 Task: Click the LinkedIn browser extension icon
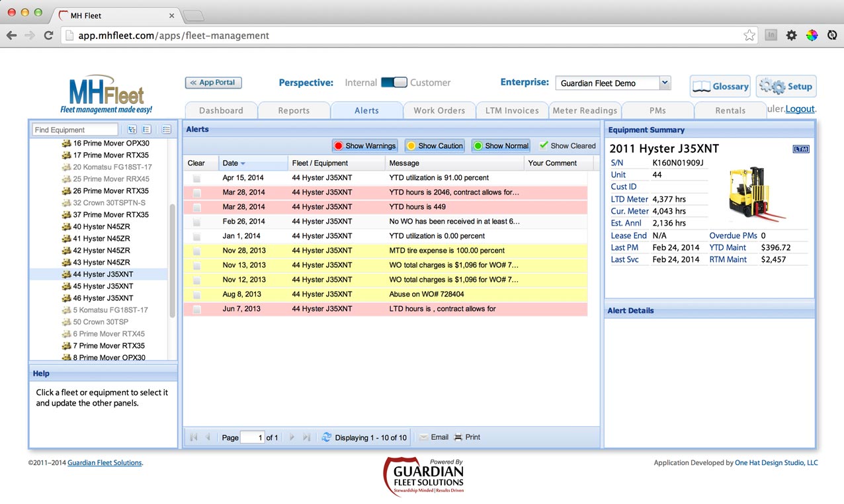(771, 36)
